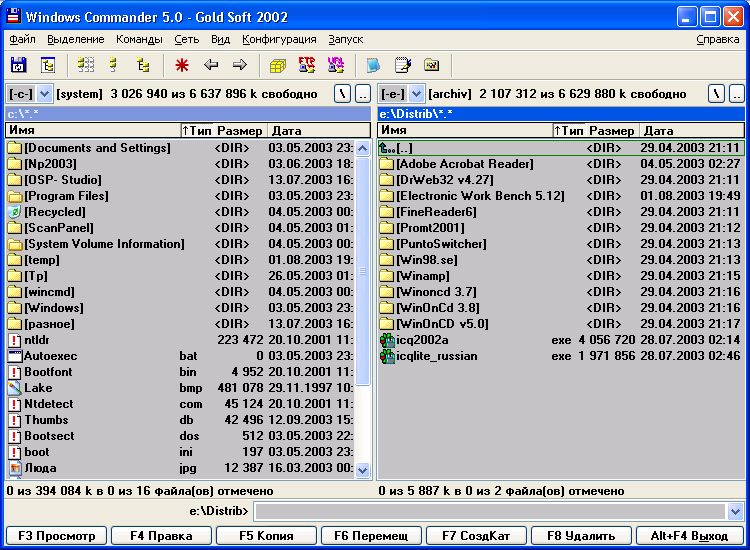The image size is (750, 550).
Task: Open left panel drive dropdown [-c-]
Action: (x=44, y=94)
